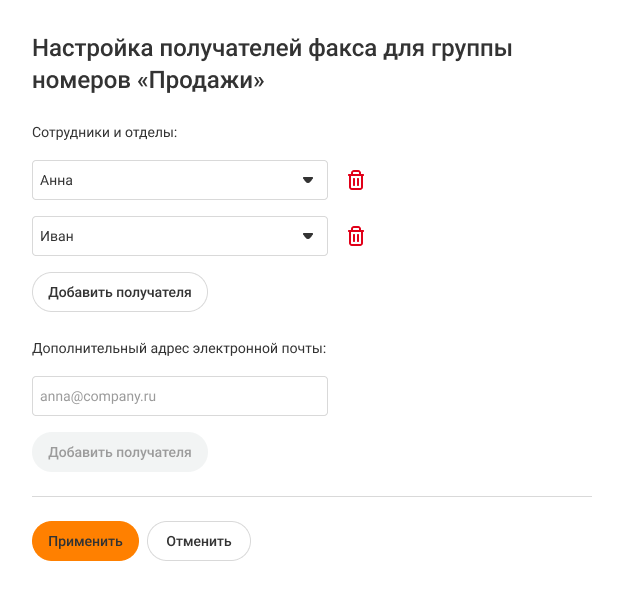Open the Иван dropdown arrow

coord(308,236)
